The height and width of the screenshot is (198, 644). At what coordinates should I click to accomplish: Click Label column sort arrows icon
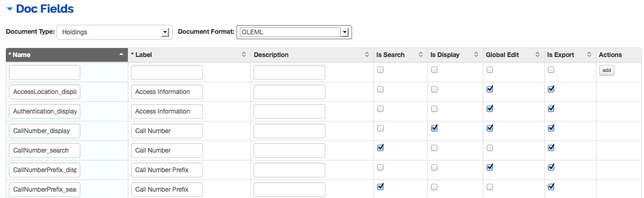[x=244, y=54]
